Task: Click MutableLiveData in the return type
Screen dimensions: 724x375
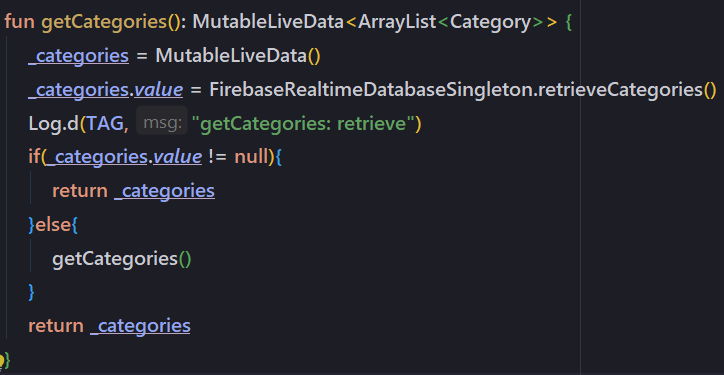Action: pyautogui.click(x=268, y=22)
